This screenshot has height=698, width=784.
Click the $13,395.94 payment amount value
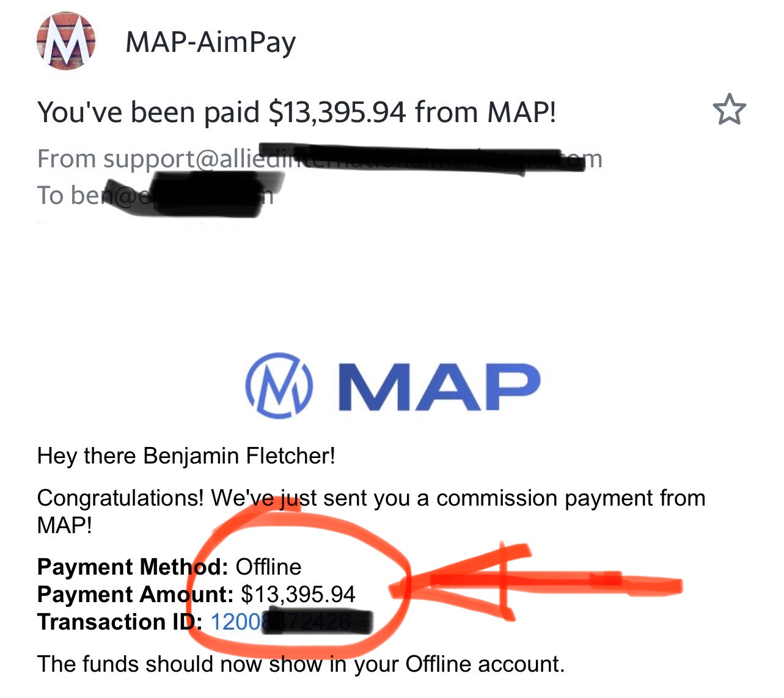[298, 595]
